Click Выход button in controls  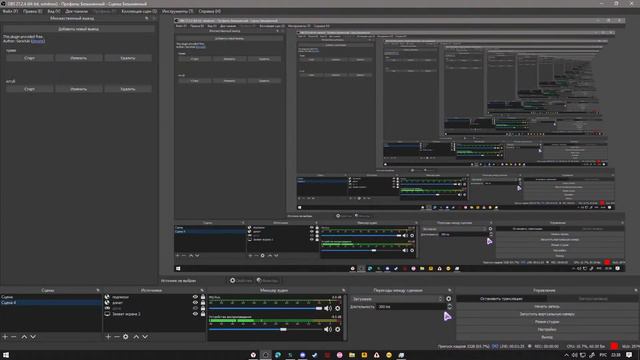547,337
